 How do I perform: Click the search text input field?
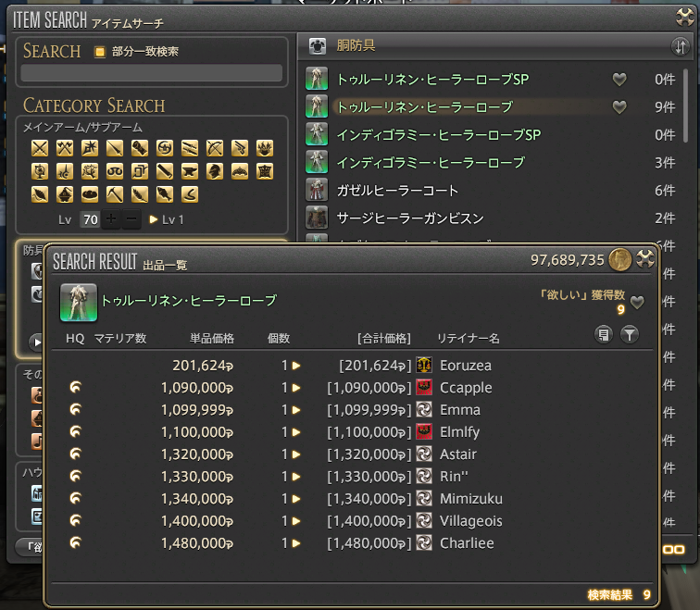(151, 73)
